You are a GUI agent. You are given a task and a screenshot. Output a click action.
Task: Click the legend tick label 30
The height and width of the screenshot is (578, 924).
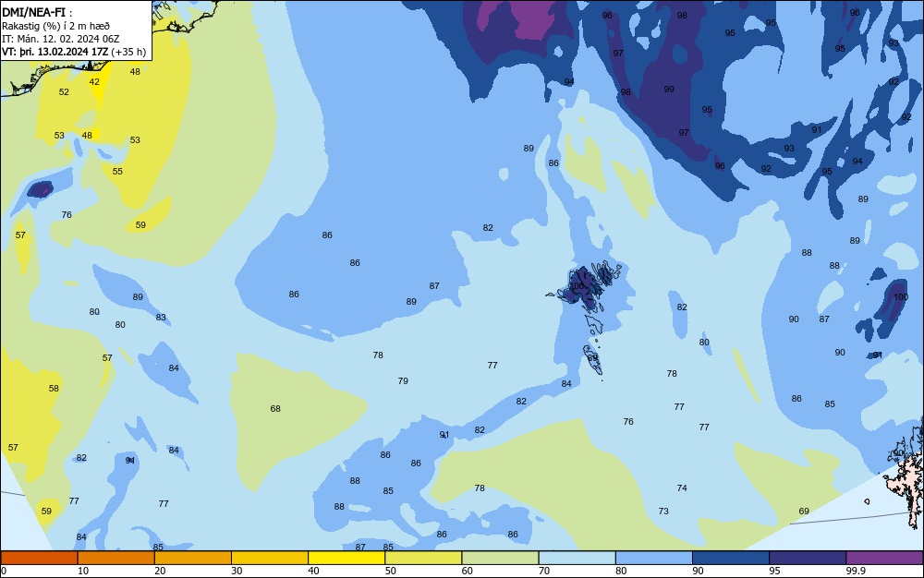pos(237,571)
